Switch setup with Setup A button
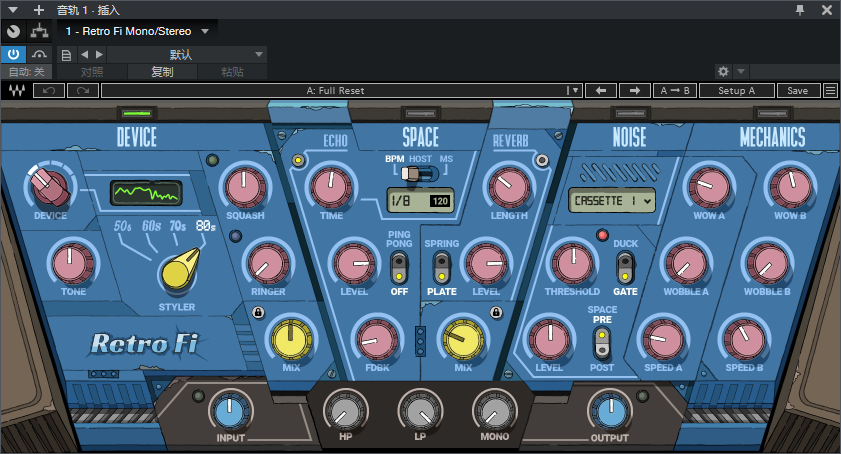This screenshot has width=841, height=454. (x=736, y=91)
